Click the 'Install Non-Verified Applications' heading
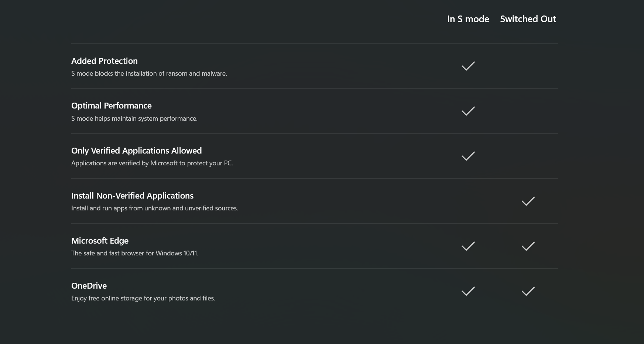This screenshot has height=344, width=644. [x=132, y=196]
